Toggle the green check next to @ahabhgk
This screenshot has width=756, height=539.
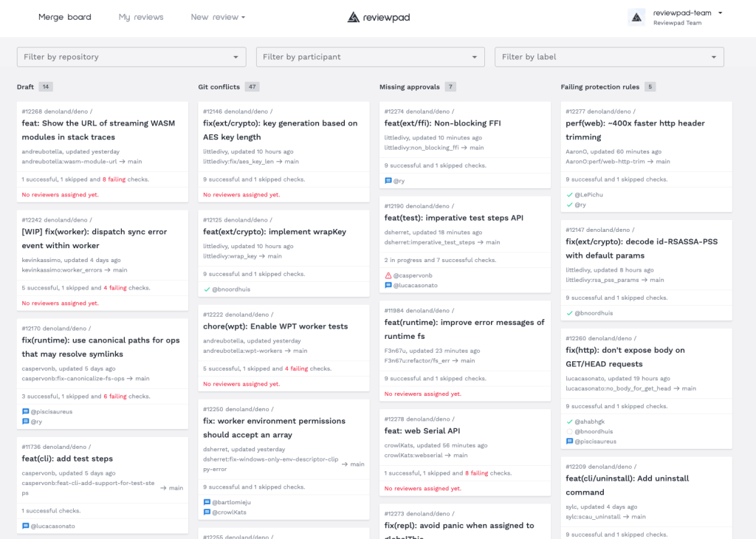point(569,421)
